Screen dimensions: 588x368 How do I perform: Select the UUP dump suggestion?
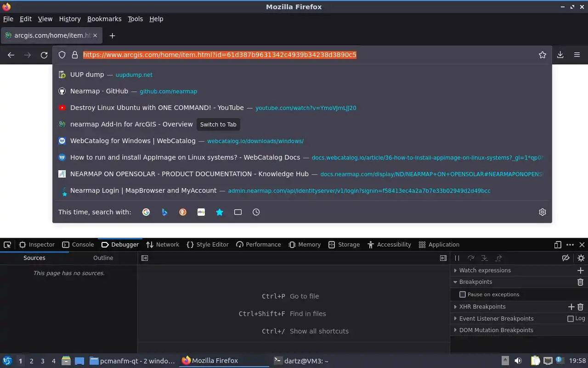point(302,75)
